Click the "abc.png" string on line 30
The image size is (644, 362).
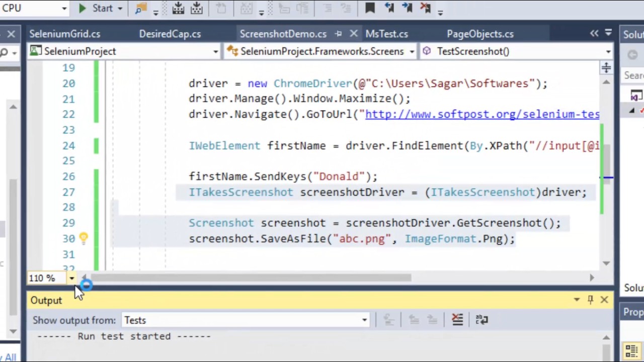click(362, 239)
